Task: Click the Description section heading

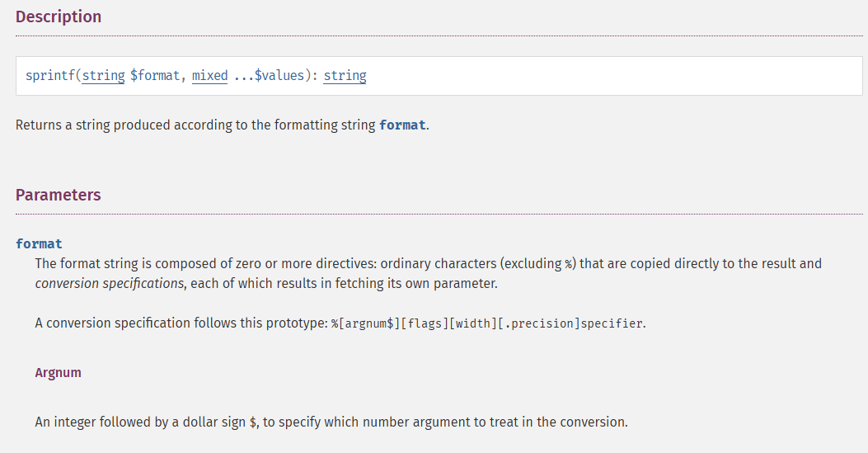Action: tap(59, 17)
